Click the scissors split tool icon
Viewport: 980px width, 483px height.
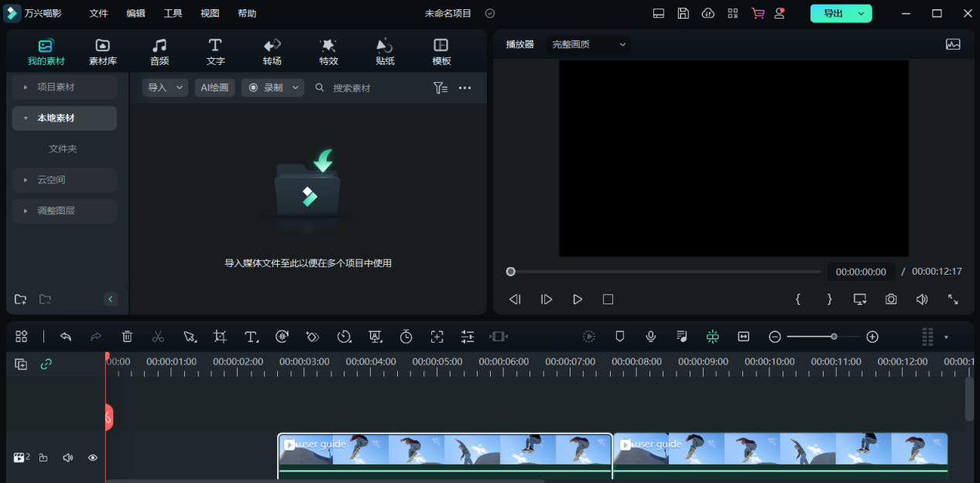tap(158, 337)
